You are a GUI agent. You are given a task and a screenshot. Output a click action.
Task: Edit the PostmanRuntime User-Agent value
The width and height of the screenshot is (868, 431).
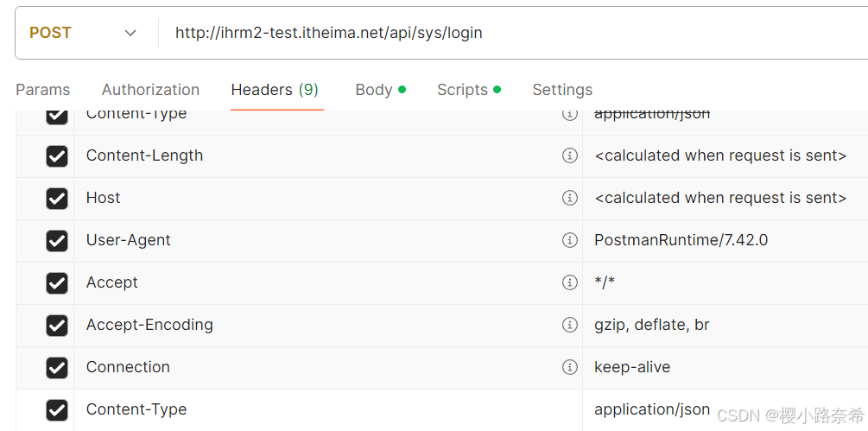681,240
